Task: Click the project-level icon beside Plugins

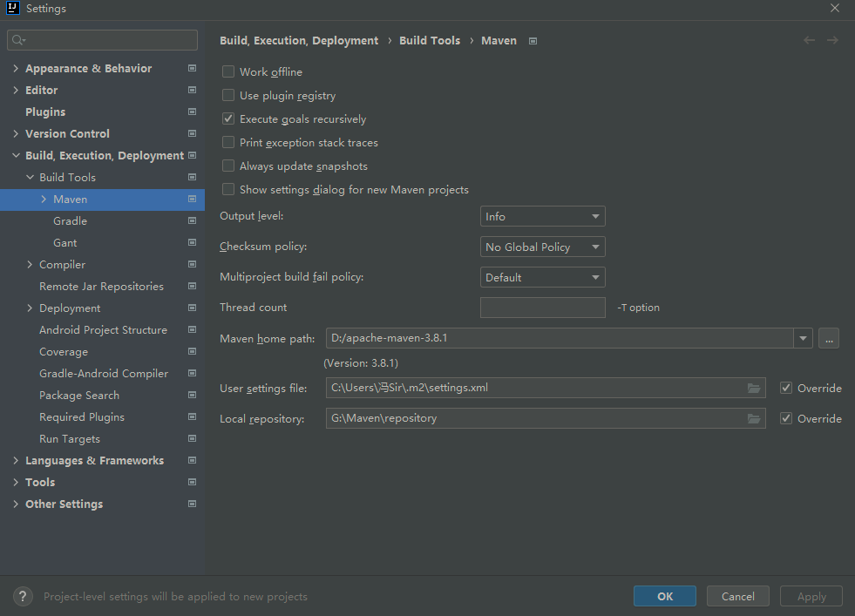Action: pos(192,112)
